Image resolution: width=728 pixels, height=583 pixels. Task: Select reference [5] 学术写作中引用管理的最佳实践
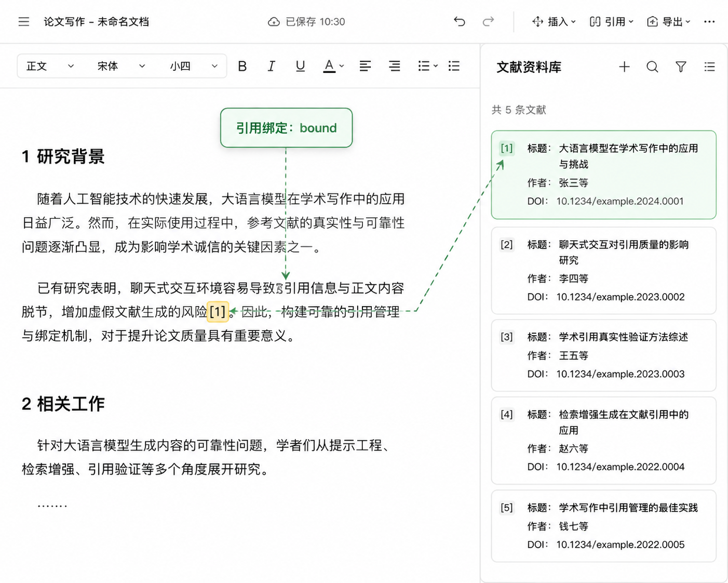603,526
